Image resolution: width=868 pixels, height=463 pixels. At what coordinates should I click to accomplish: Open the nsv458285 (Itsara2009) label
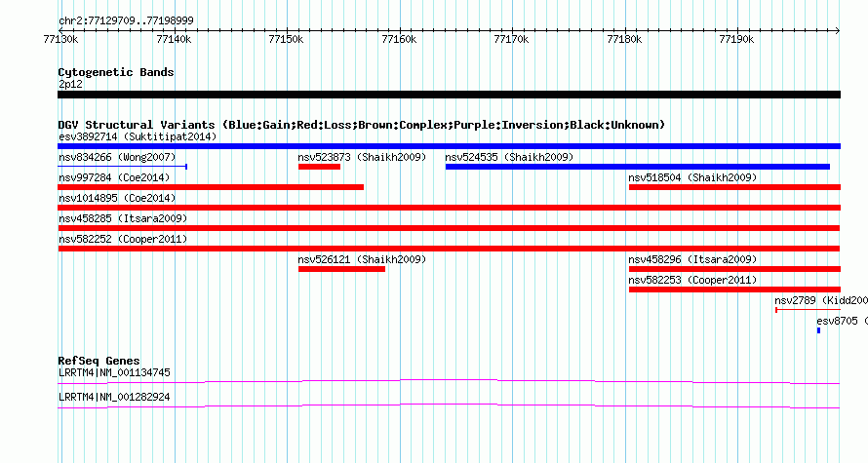click(x=123, y=218)
